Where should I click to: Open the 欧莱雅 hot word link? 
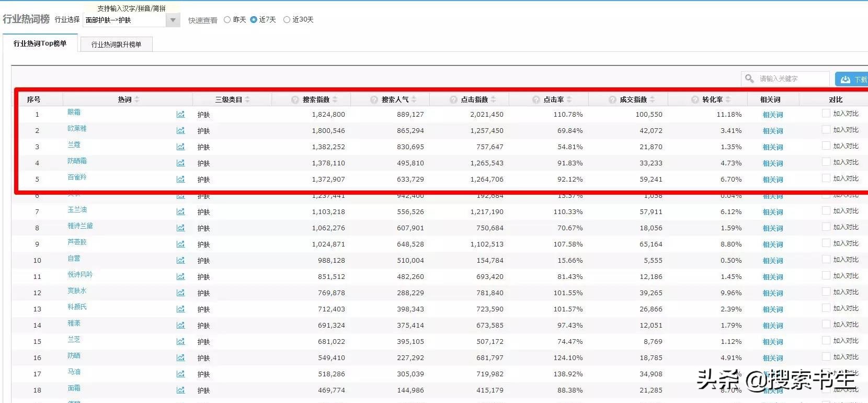click(77, 128)
